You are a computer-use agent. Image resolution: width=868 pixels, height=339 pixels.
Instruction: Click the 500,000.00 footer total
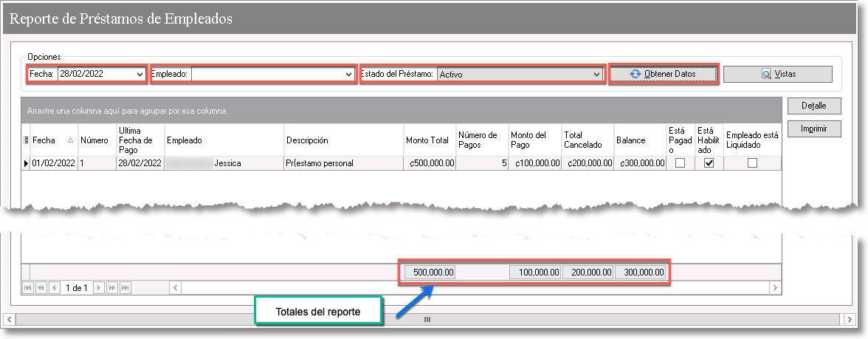click(430, 273)
